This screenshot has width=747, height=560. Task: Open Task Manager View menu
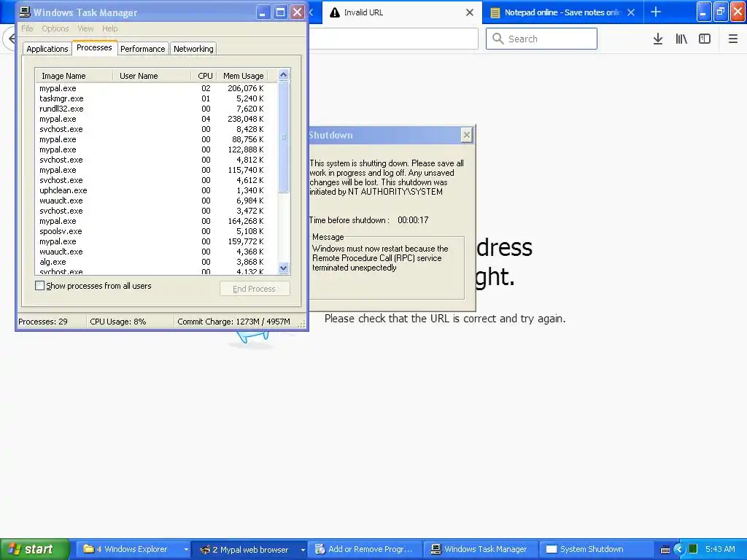(85, 28)
